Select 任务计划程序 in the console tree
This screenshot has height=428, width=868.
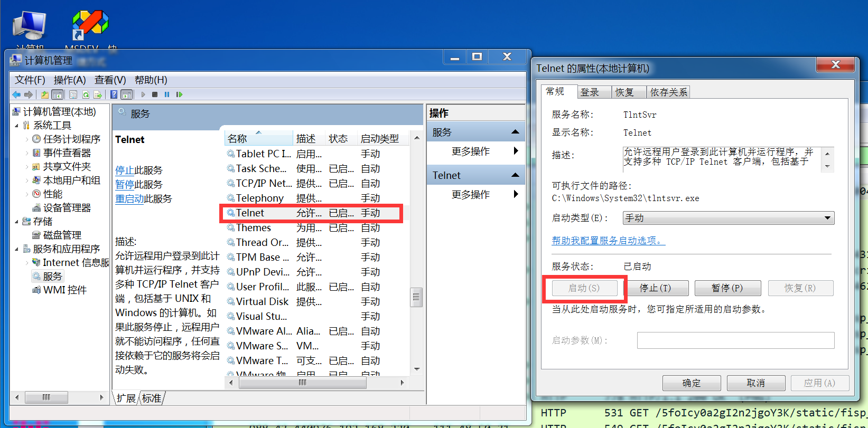[71, 139]
